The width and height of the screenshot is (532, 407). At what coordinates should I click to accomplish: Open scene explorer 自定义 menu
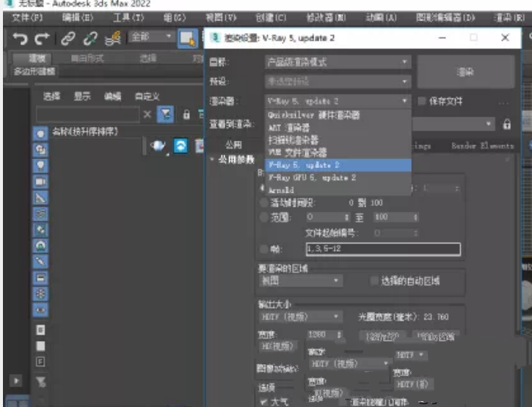(x=147, y=96)
